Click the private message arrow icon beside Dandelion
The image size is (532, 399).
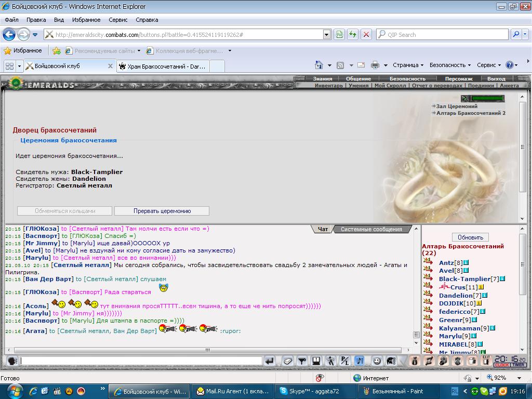click(x=428, y=294)
